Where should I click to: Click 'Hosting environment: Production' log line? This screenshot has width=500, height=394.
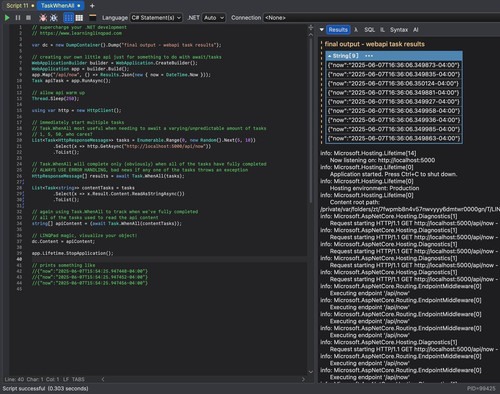coord(374,188)
